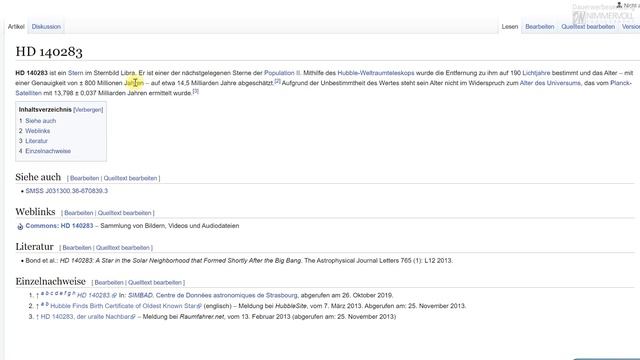The height and width of the screenshot is (360, 640).
Task: Click Bearbeiten next to Einzelnachweise heading
Action: pos(109,282)
